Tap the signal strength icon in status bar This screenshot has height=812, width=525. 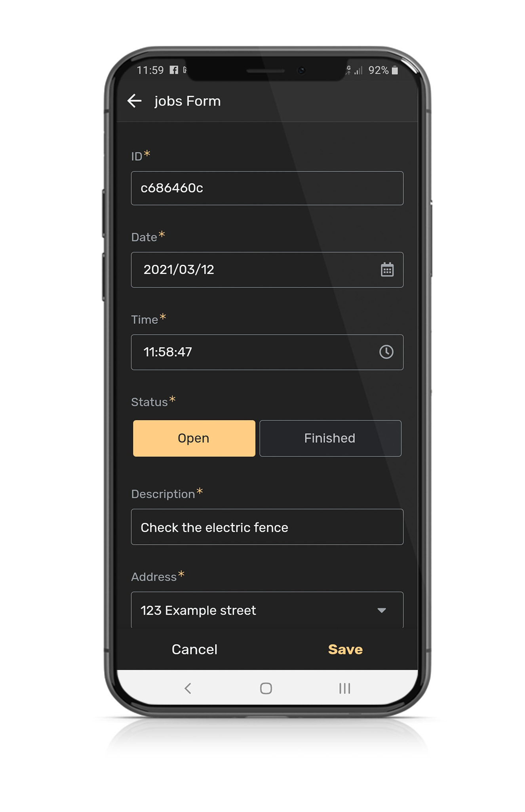coord(358,70)
